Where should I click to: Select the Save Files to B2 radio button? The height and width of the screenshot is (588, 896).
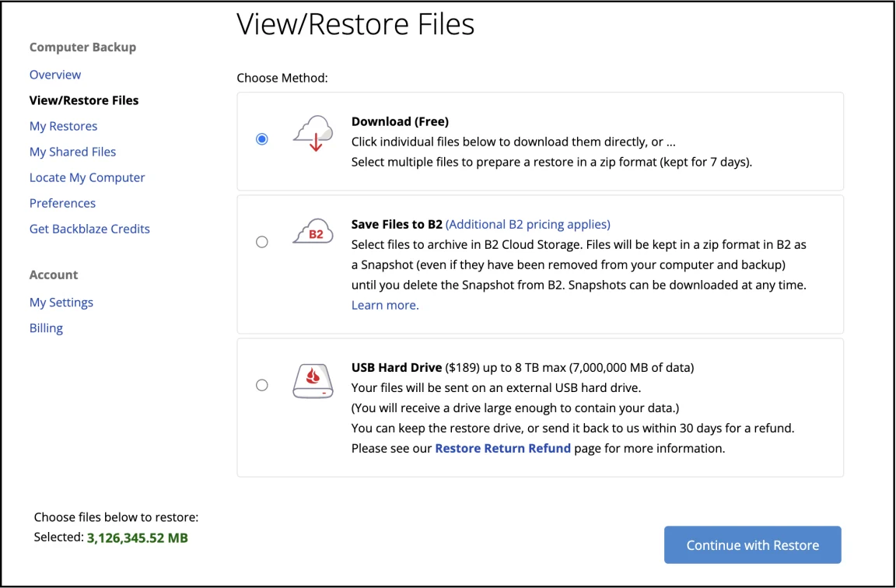(x=261, y=243)
